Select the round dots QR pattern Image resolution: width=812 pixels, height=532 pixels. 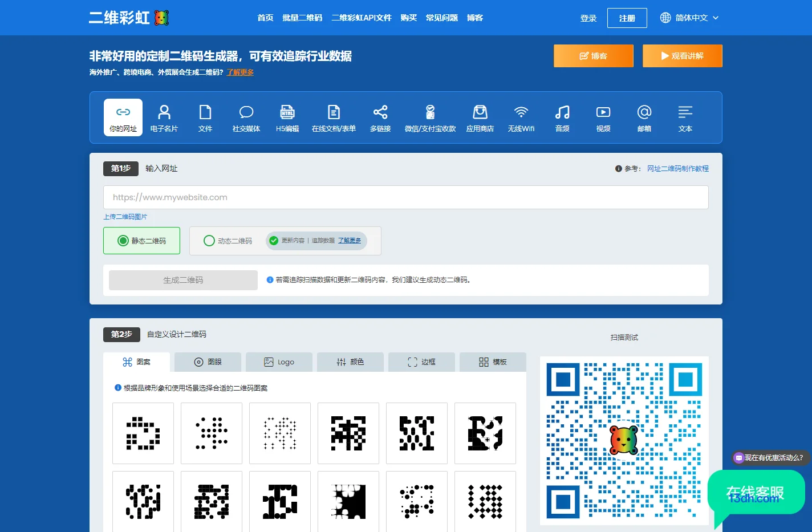tap(212, 433)
